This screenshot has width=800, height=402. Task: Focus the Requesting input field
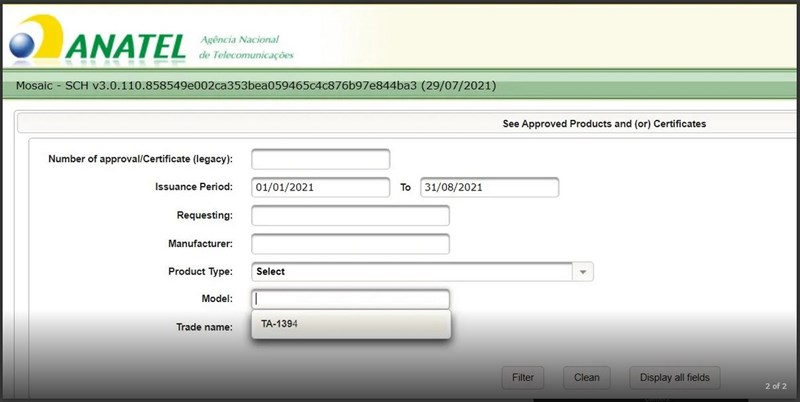(x=351, y=215)
